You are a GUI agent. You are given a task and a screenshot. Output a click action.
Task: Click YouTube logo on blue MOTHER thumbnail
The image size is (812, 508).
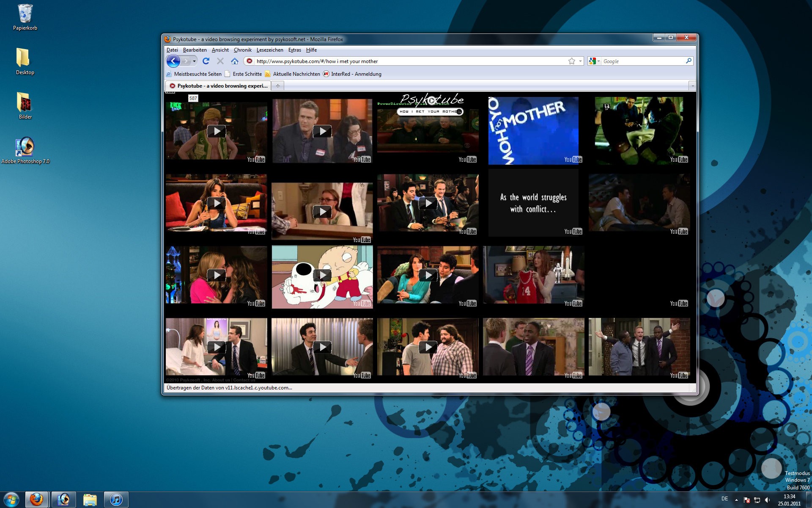(573, 160)
